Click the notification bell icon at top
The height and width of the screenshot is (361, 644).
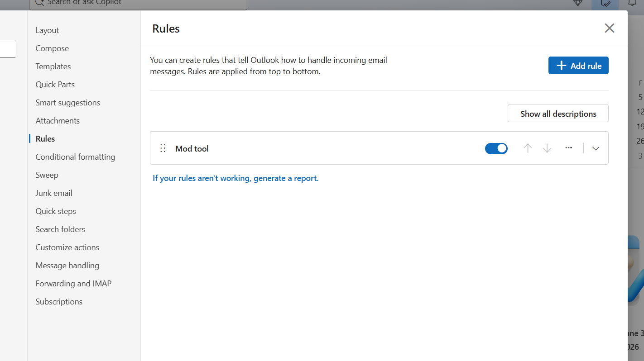632,3
